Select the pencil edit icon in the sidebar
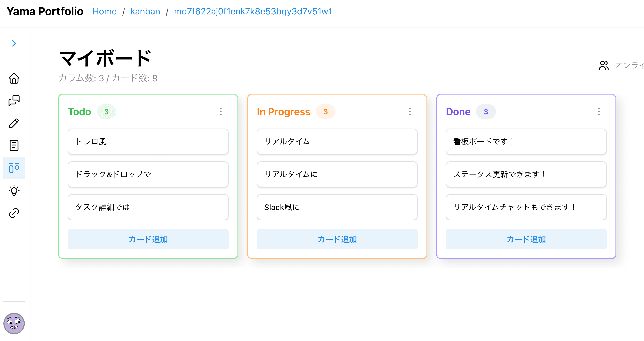The width and height of the screenshot is (644, 341). pyautogui.click(x=14, y=123)
